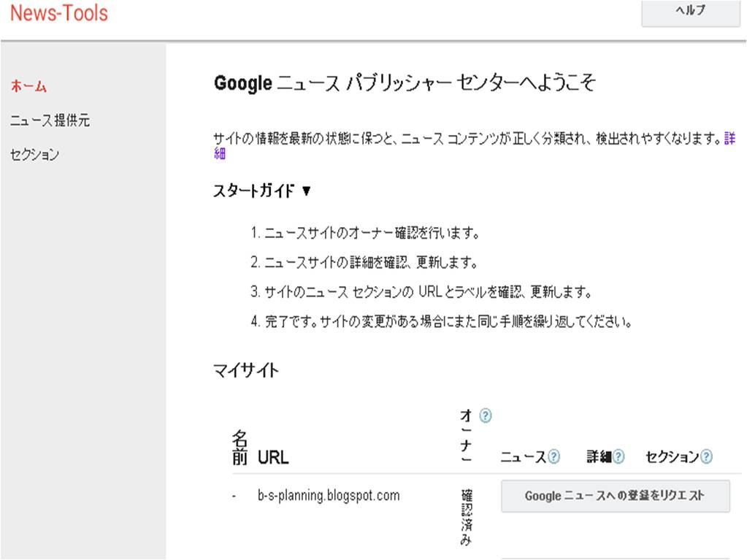This screenshot has width=747, height=560.
Task: Click help icon next to 詳細 header
Action: [x=618, y=456]
